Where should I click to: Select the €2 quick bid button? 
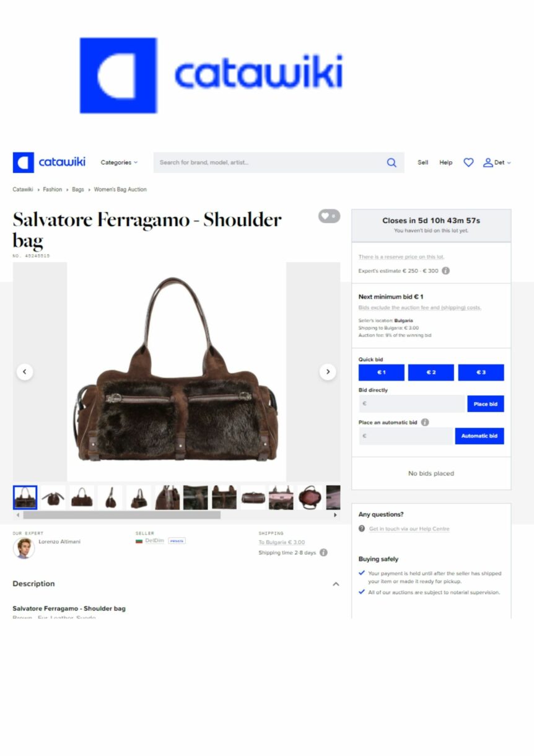(431, 372)
